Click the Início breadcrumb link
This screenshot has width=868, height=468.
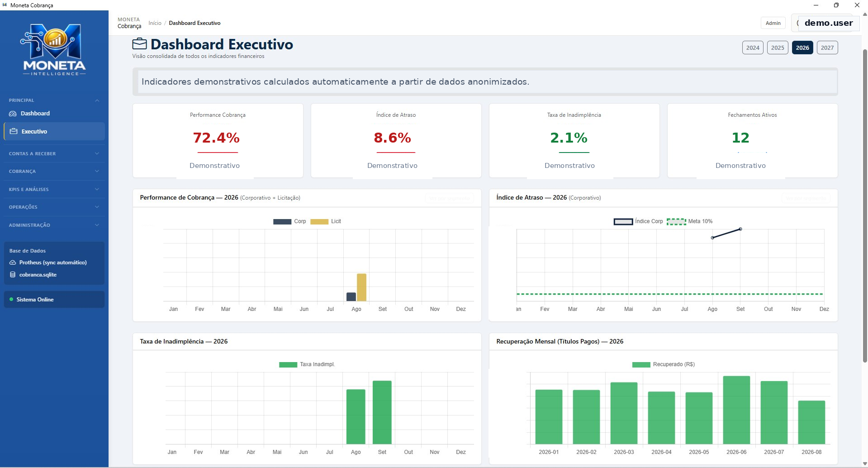(155, 23)
